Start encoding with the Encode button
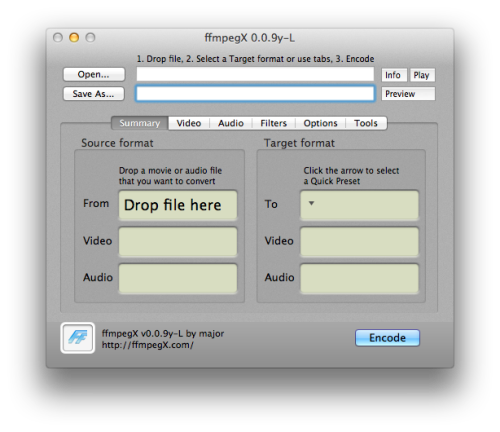The height and width of the screenshot is (432, 500). (387, 338)
